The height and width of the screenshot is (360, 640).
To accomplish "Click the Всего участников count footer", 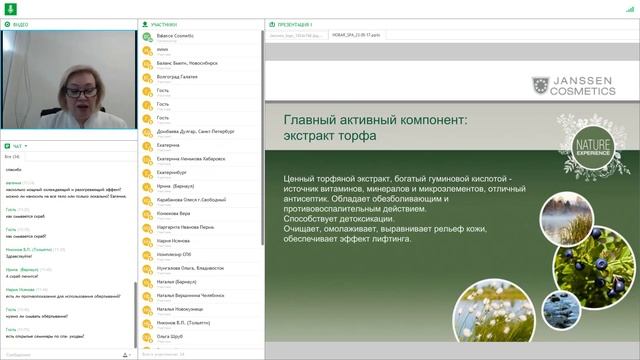I will coord(163,354).
